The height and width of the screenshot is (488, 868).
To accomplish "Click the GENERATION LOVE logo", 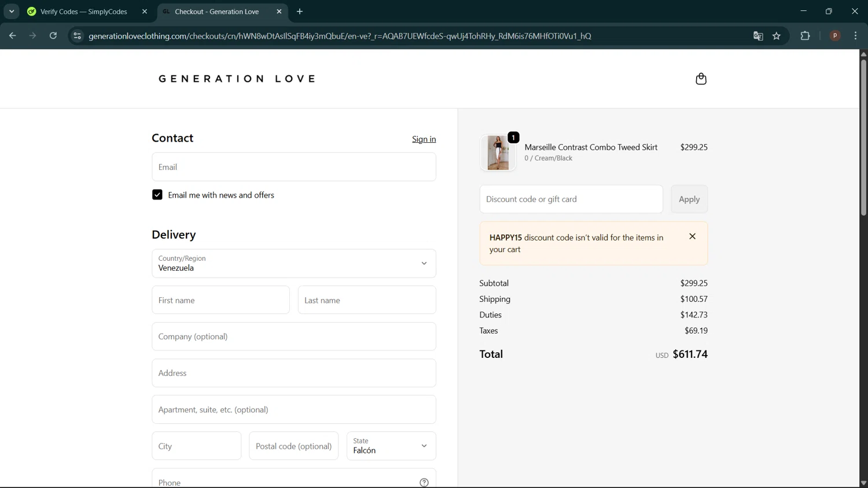I will pyautogui.click(x=237, y=79).
